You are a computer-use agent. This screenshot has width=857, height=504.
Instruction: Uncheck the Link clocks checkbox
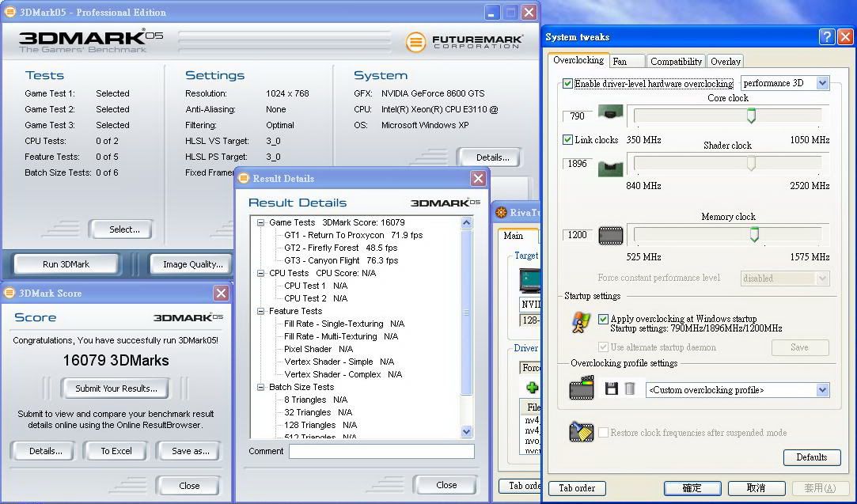point(567,140)
